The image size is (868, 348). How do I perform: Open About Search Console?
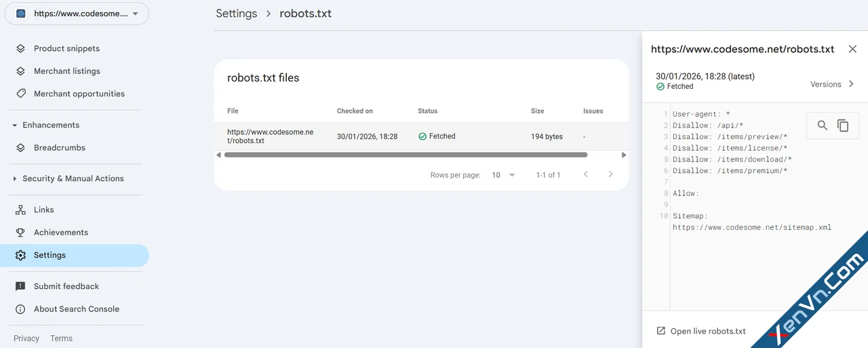click(x=77, y=309)
